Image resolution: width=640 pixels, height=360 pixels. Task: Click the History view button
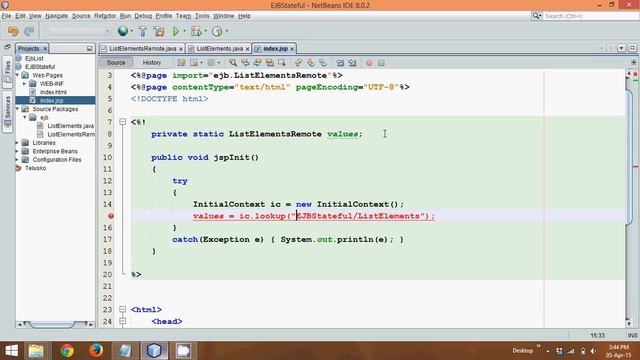click(152, 62)
